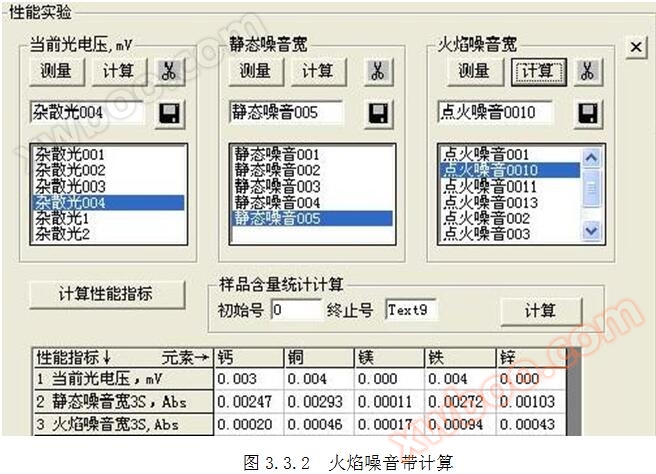
Task: Click the scissors icon in 静态噪音宽 panel
Action: (378, 71)
